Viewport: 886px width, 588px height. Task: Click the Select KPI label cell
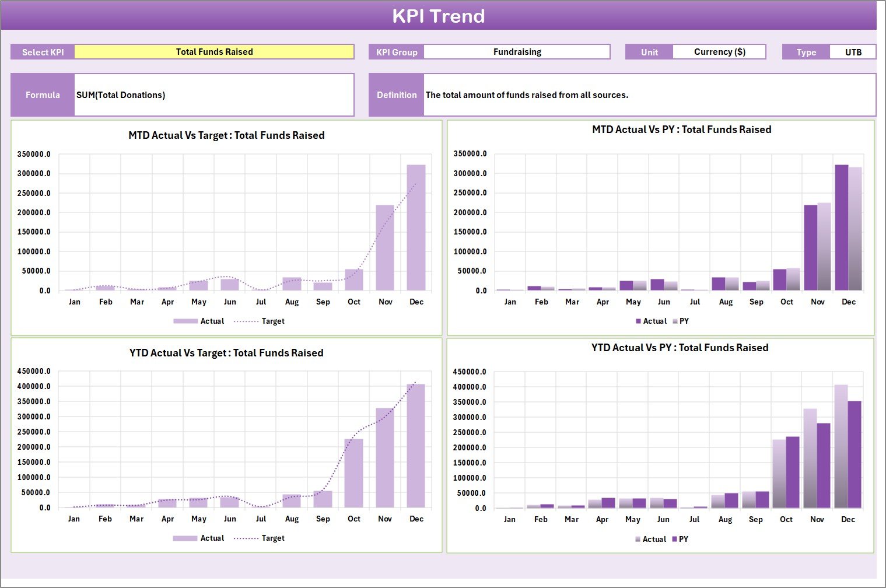click(43, 52)
